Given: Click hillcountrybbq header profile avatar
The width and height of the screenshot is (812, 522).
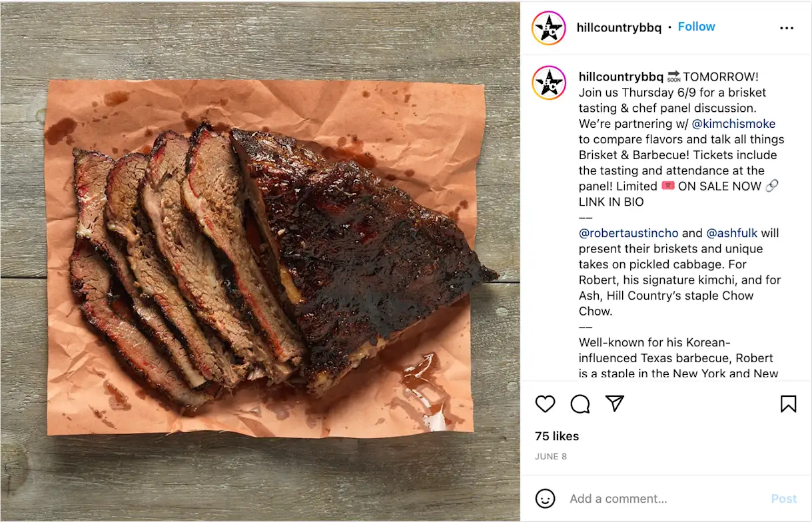Looking at the screenshot, I should (x=549, y=28).
